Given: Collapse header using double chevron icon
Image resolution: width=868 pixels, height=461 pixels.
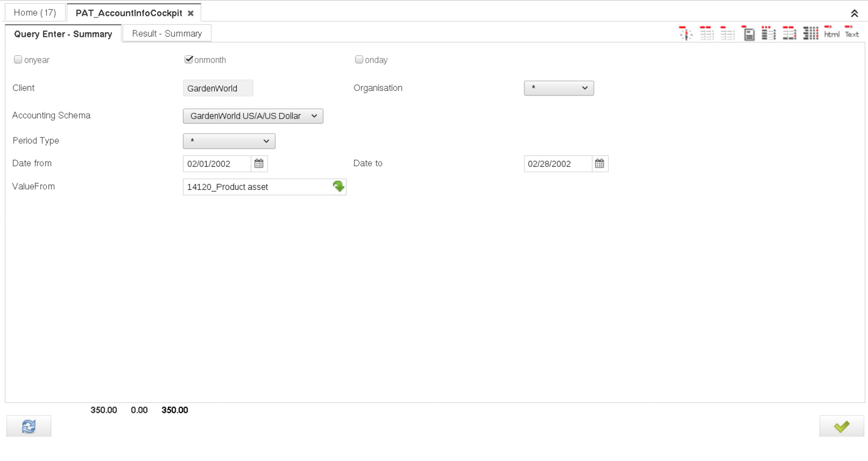Looking at the screenshot, I should tap(854, 14).
